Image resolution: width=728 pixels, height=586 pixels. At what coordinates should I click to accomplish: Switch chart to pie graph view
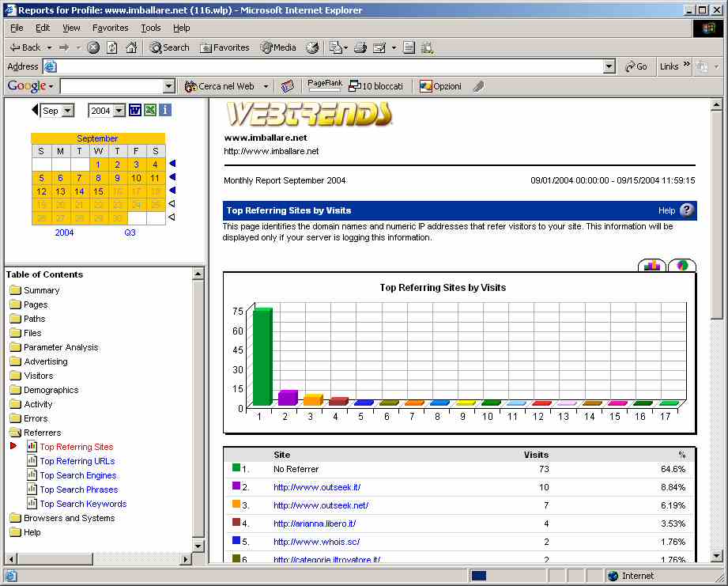coord(682,266)
